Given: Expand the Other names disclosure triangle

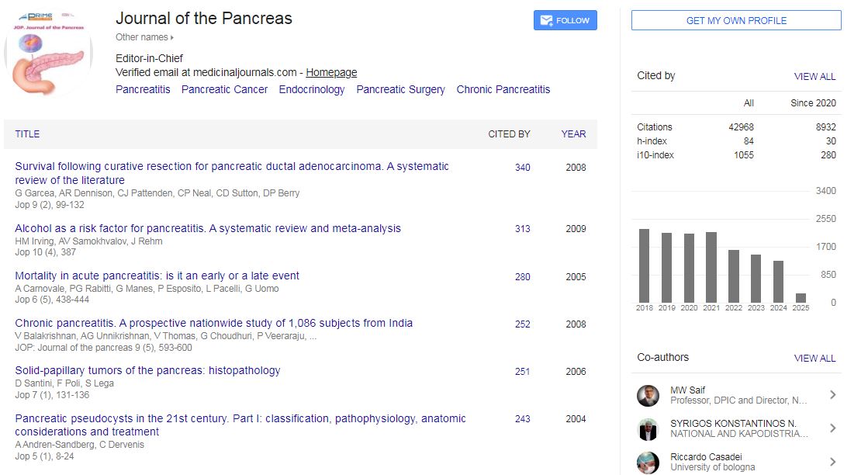Looking at the screenshot, I should [171, 36].
